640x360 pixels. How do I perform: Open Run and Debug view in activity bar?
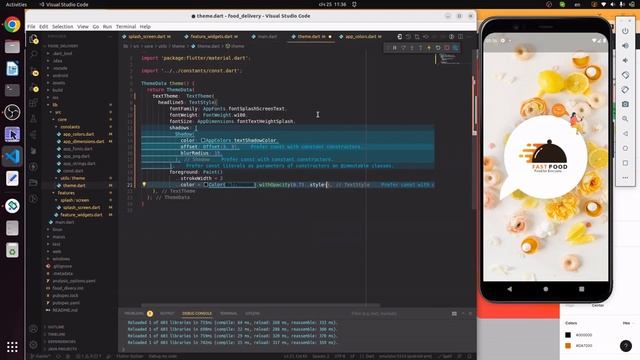[34, 88]
